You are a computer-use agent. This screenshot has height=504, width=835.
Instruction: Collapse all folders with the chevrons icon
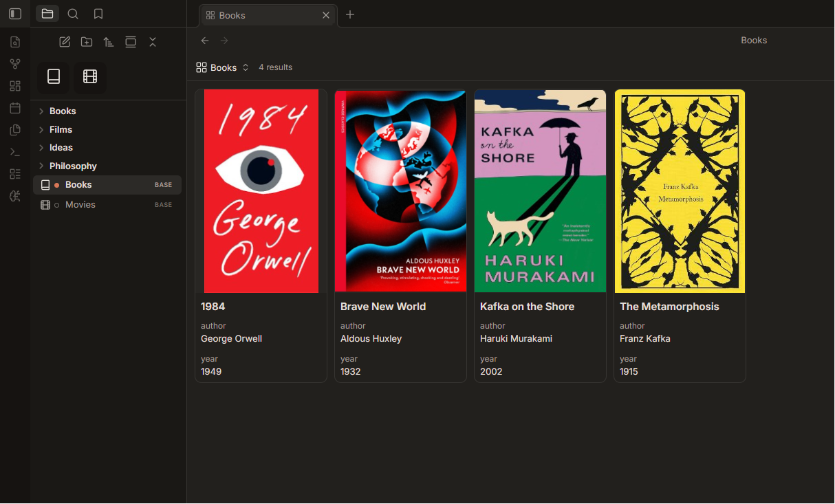153,42
